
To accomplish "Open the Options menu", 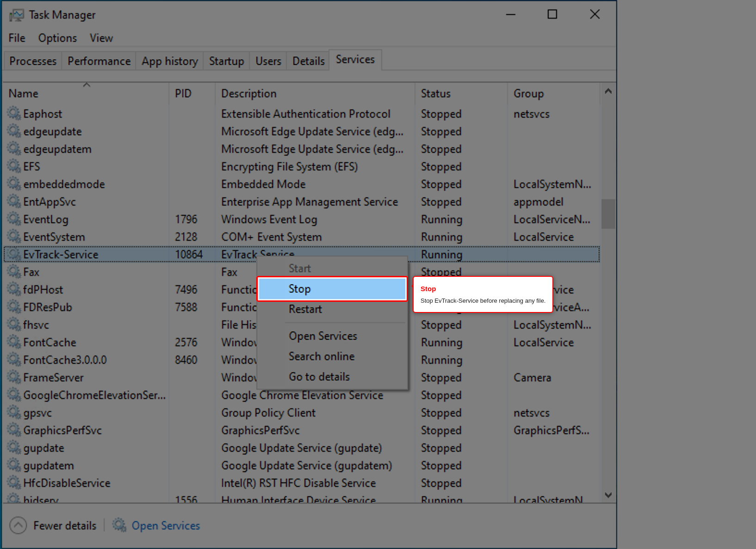I will click(x=57, y=38).
